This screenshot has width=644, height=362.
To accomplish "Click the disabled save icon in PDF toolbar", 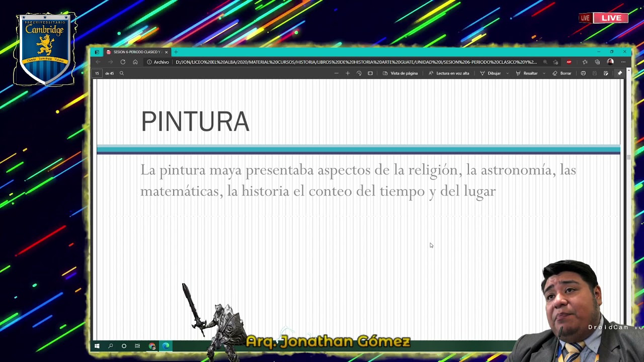I will 594,73.
